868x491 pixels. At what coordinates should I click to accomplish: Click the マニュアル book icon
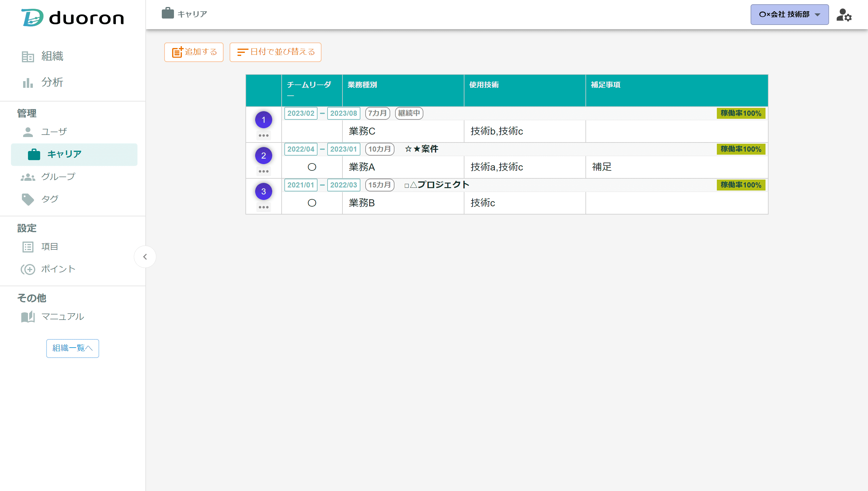tap(28, 317)
